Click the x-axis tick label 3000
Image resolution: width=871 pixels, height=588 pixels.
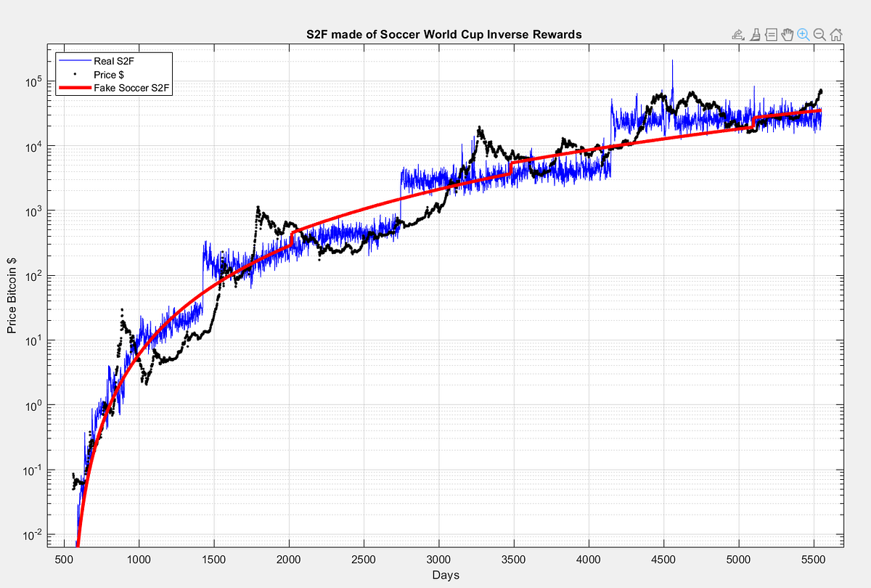tap(438, 560)
